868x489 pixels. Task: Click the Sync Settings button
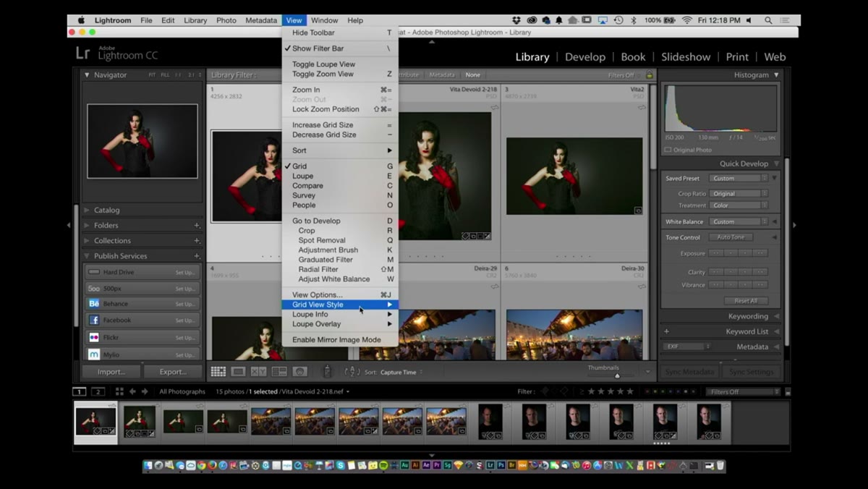[x=752, y=372]
